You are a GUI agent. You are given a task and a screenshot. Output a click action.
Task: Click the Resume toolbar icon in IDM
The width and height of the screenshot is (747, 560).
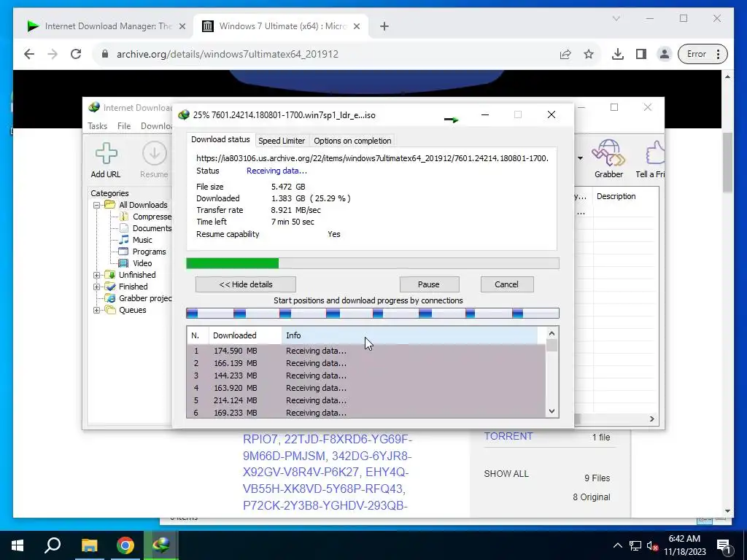(x=155, y=154)
